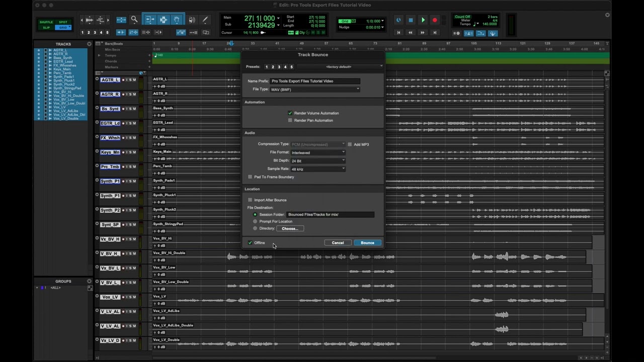Select Grid edit mode

(63, 28)
